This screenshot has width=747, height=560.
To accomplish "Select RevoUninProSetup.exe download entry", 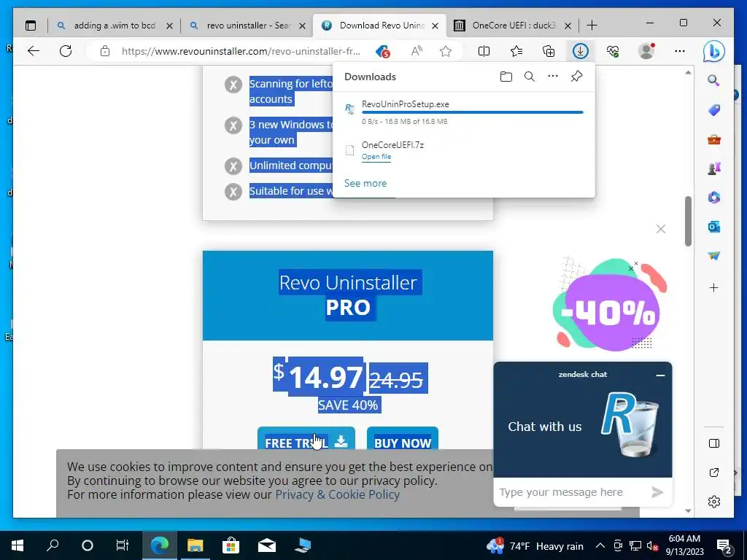I will (463, 112).
